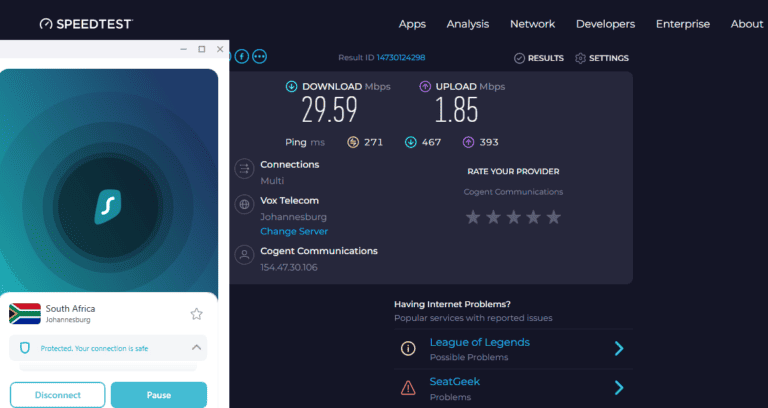
Task: Rate provider with the first star
Action: 474,217
